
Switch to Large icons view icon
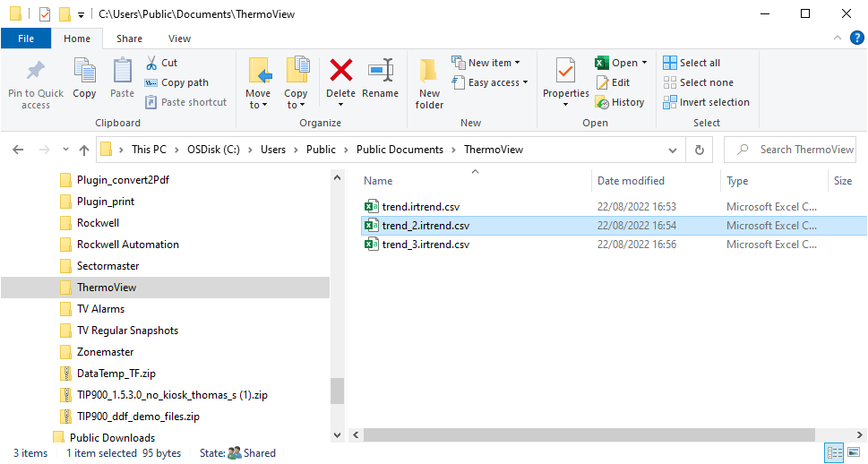(854, 453)
